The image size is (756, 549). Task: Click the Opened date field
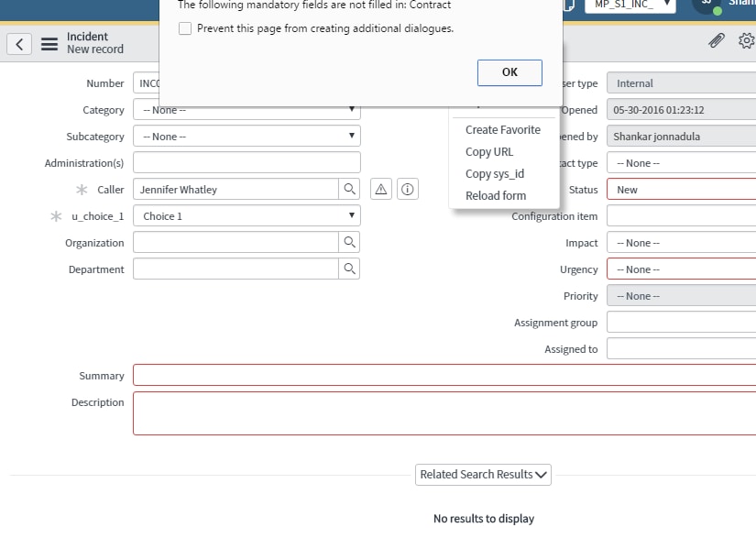coord(681,109)
